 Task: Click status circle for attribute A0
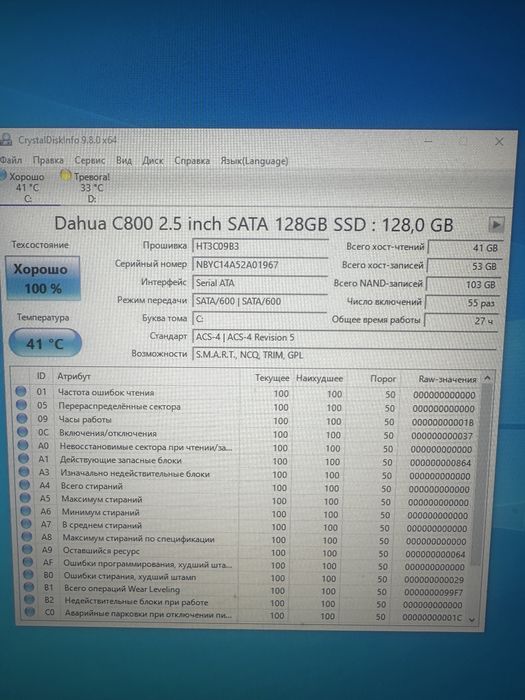pyautogui.click(x=23, y=445)
